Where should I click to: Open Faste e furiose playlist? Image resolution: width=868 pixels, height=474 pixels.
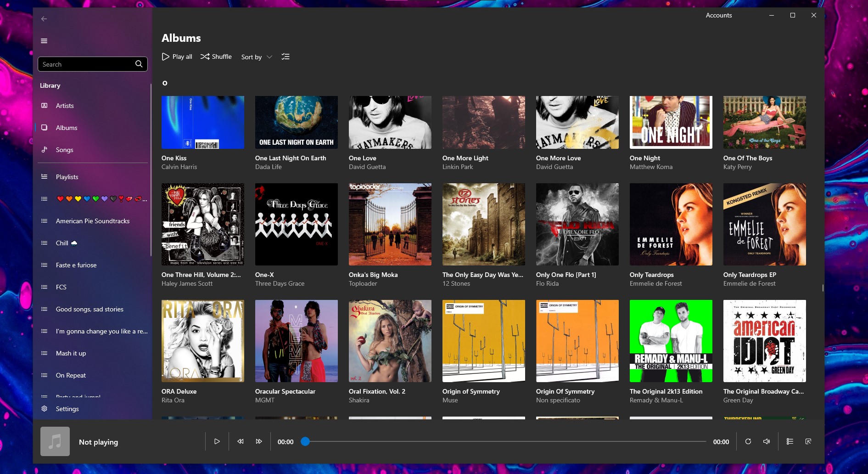coord(92,265)
